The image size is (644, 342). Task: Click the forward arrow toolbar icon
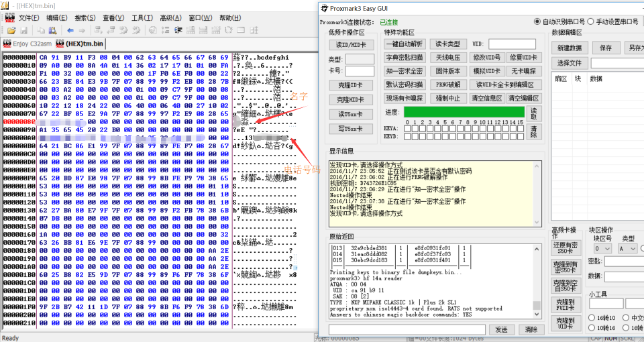81,30
